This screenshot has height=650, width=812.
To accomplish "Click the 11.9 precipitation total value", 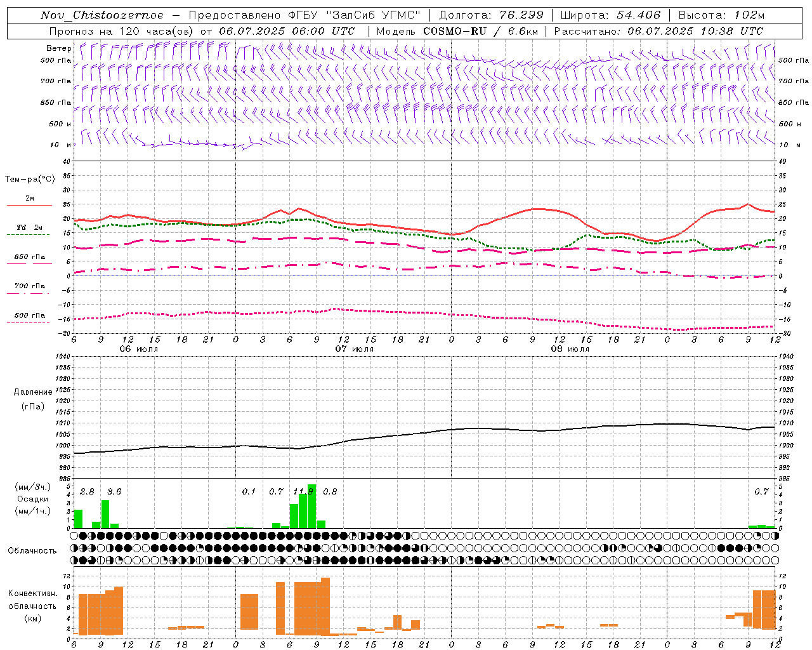I will coord(303,492).
